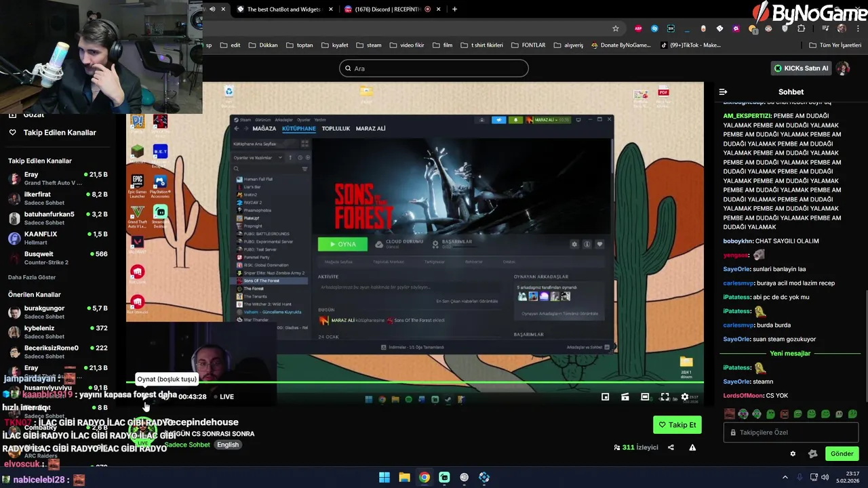Open BeceriksizRome0 recommended channel

click(58, 352)
